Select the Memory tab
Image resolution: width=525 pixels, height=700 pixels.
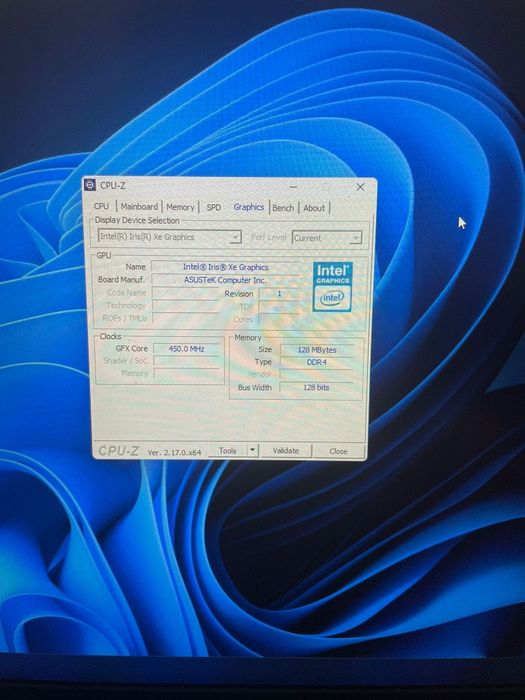(180, 207)
